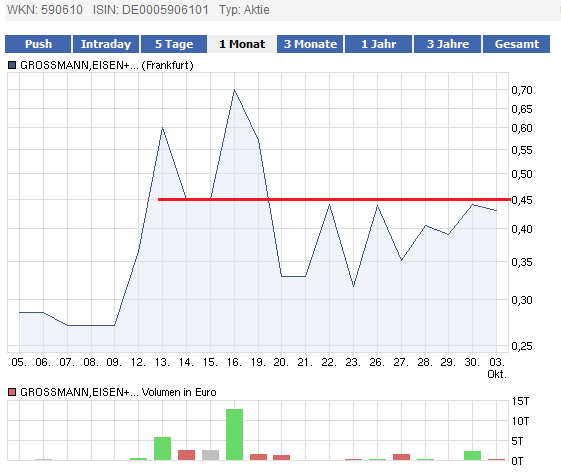This screenshot has height=473, width=561.
Task: Open the Intraday chart tab
Action: pos(106,44)
